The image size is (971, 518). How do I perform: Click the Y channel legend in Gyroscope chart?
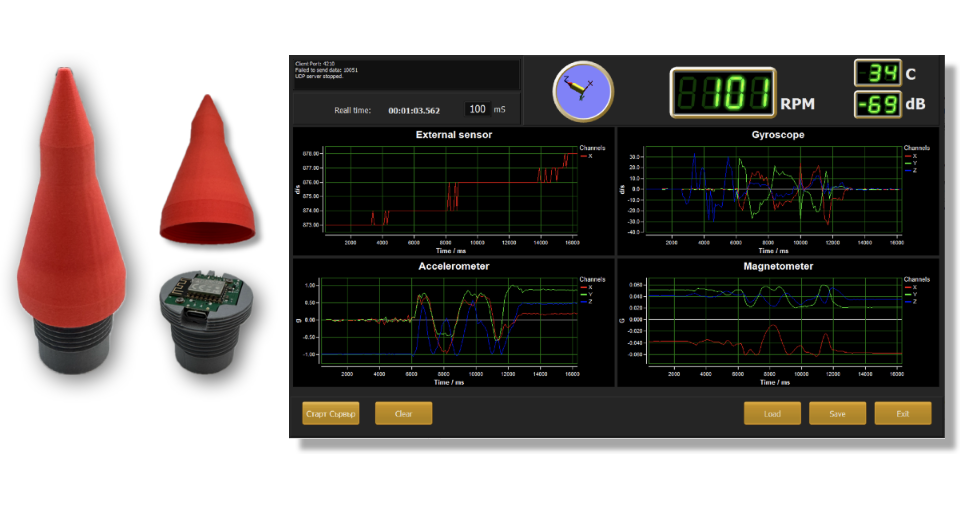click(911, 163)
